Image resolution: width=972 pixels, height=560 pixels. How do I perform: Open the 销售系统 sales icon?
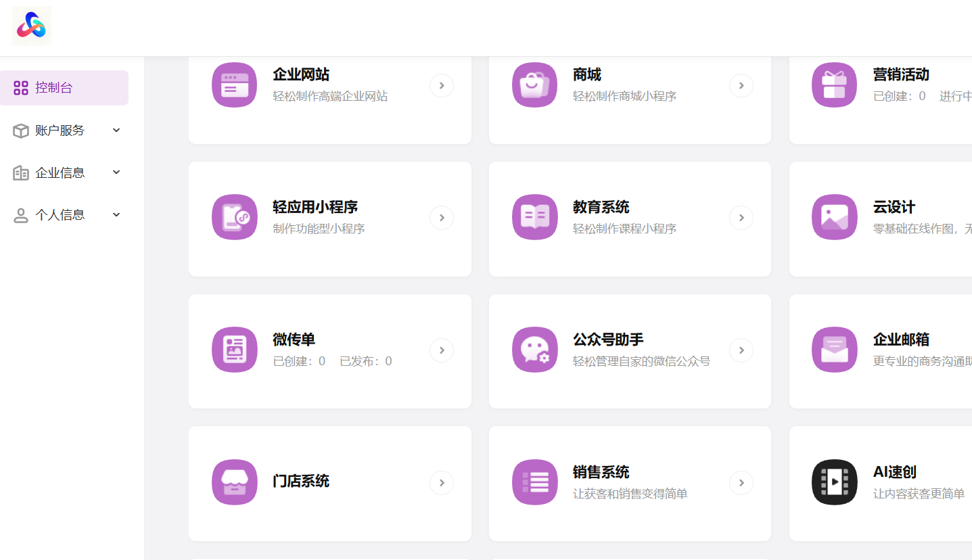click(534, 482)
